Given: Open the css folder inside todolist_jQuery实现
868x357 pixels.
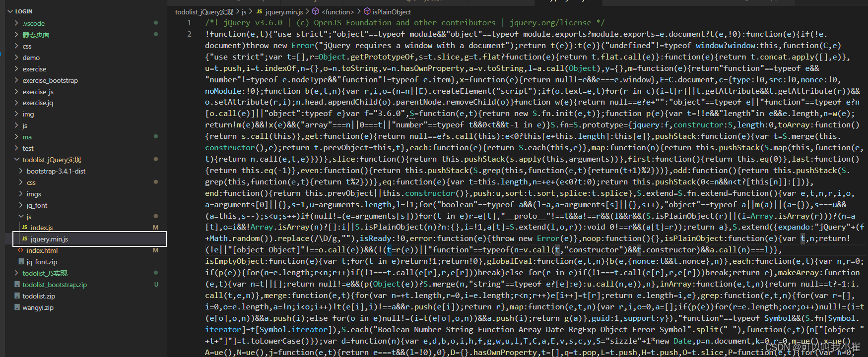Looking at the screenshot, I should [31, 182].
